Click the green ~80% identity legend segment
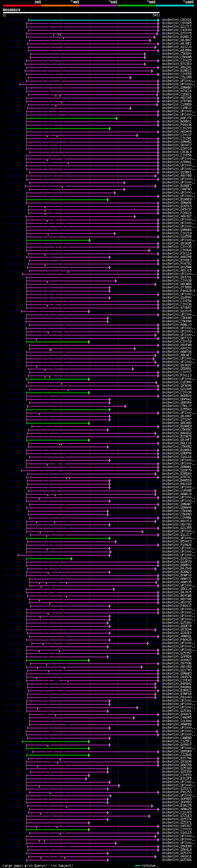 (x=137, y=6)
